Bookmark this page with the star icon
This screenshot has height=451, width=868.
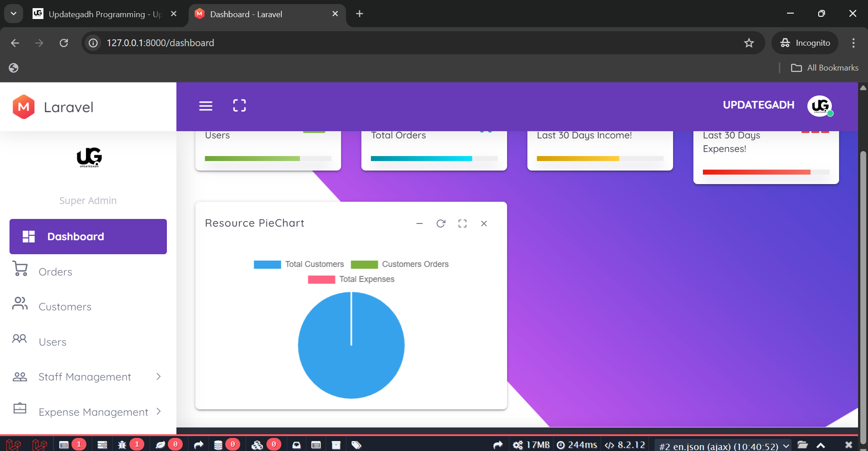point(749,43)
